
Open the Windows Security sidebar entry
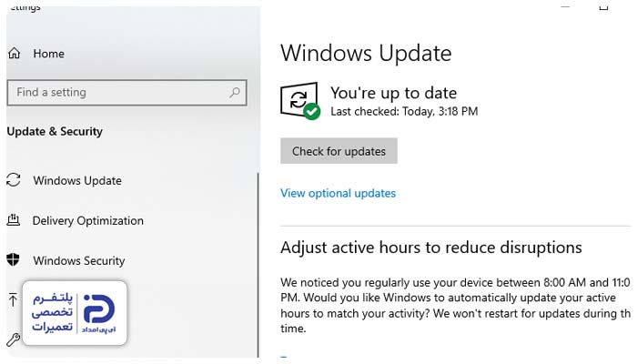[x=79, y=260]
